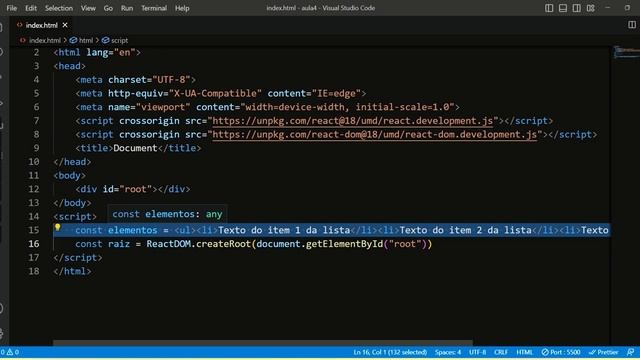
Task: Click the HTML language mode status
Action: pos(524,352)
